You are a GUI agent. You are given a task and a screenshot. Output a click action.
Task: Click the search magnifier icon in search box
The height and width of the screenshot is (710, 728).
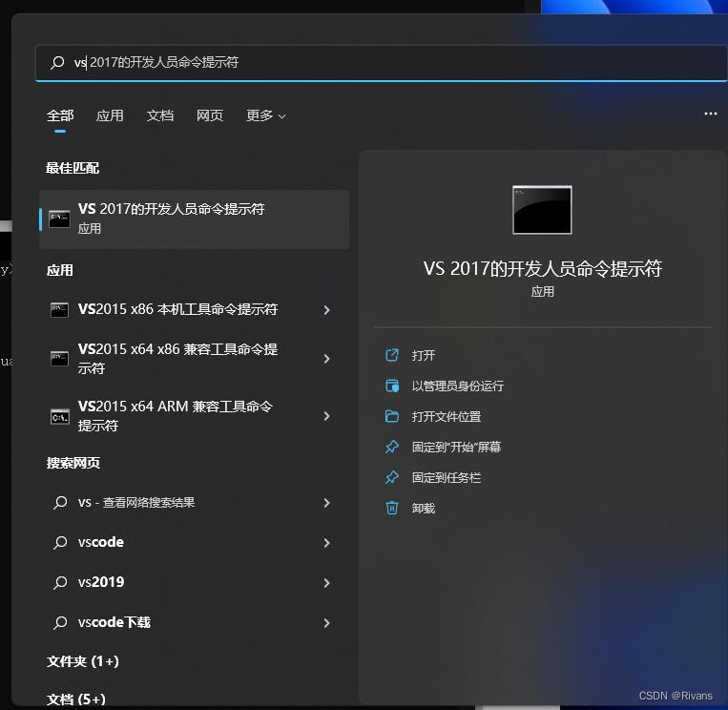tap(57, 62)
